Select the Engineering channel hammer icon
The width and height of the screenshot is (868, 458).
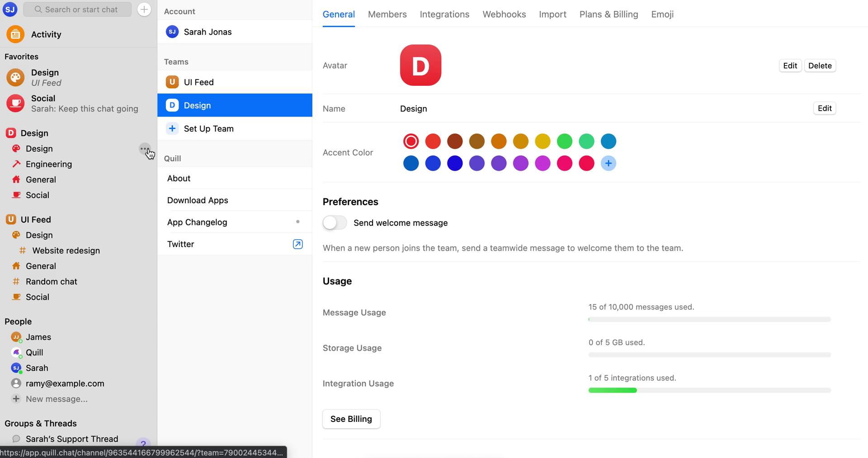click(16, 164)
